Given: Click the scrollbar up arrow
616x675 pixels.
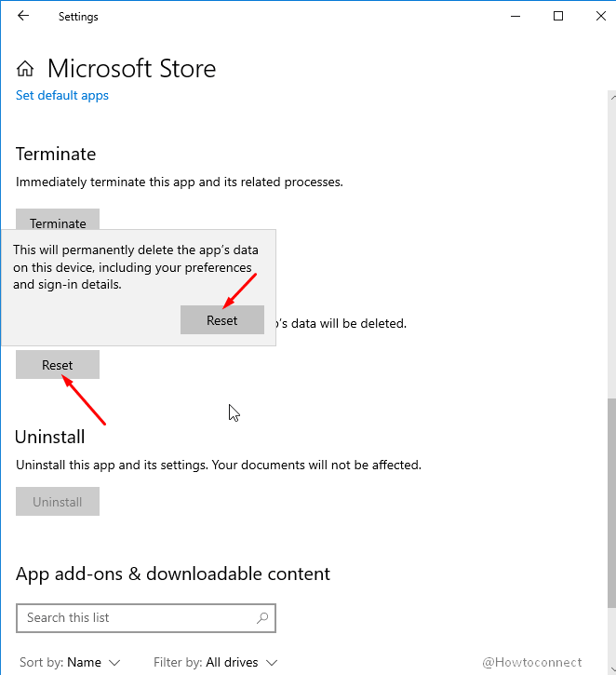Looking at the screenshot, I should pyautogui.click(x=612, y=98).
